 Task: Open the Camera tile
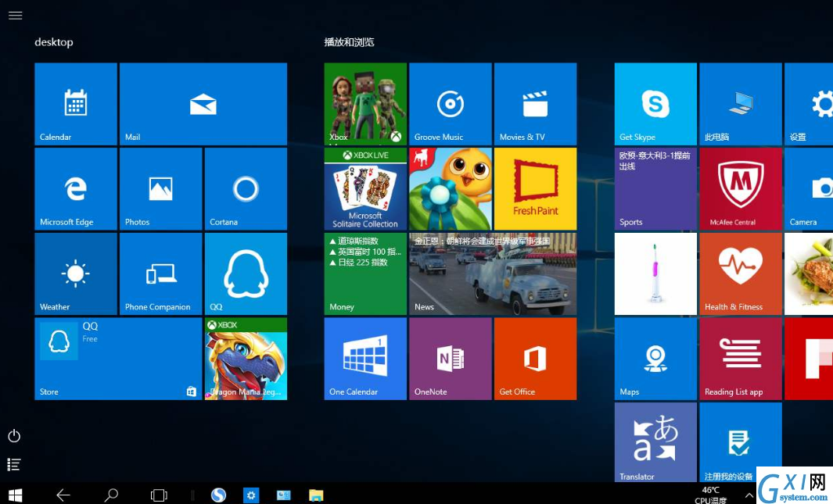coord(809,189)
